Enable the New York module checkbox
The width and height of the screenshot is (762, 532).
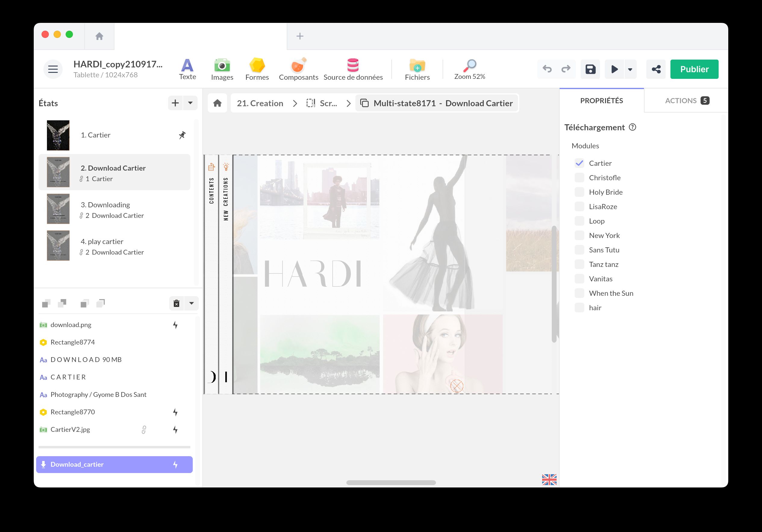[579, 235]
